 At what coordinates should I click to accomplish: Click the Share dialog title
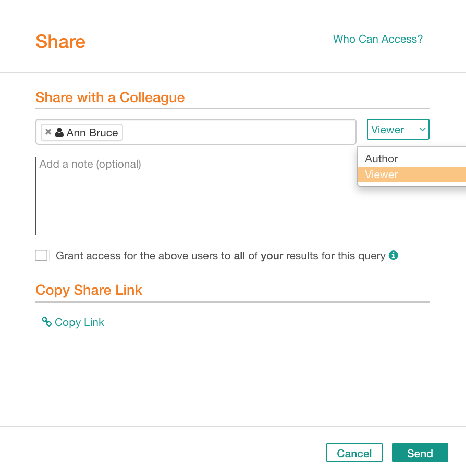pos(60,42)
